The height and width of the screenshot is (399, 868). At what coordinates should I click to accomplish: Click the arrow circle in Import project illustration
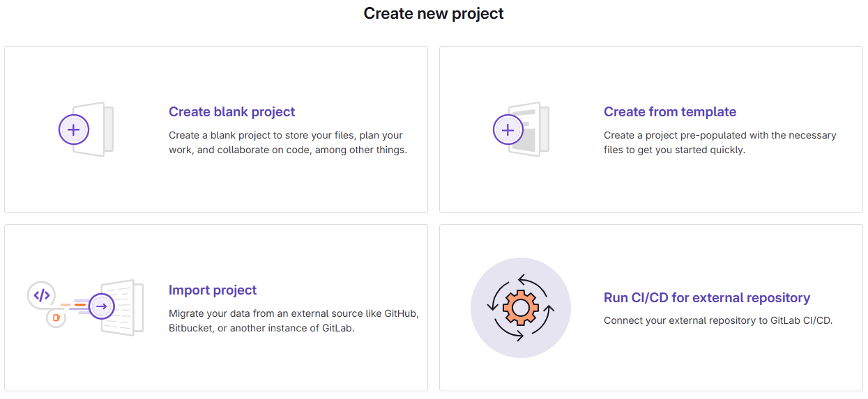[102, 306]
